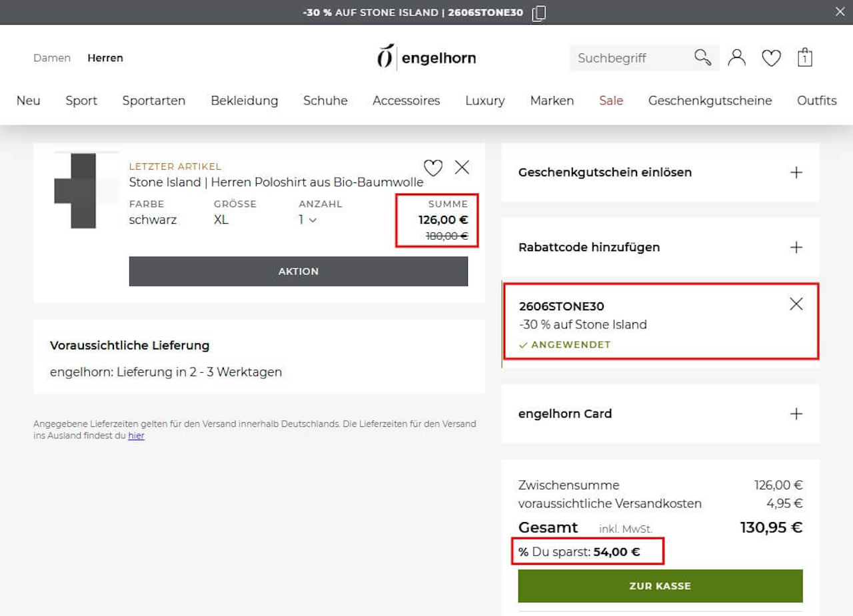
Task: Open the wishlist heart in header
Action: (x=771, y=59)
